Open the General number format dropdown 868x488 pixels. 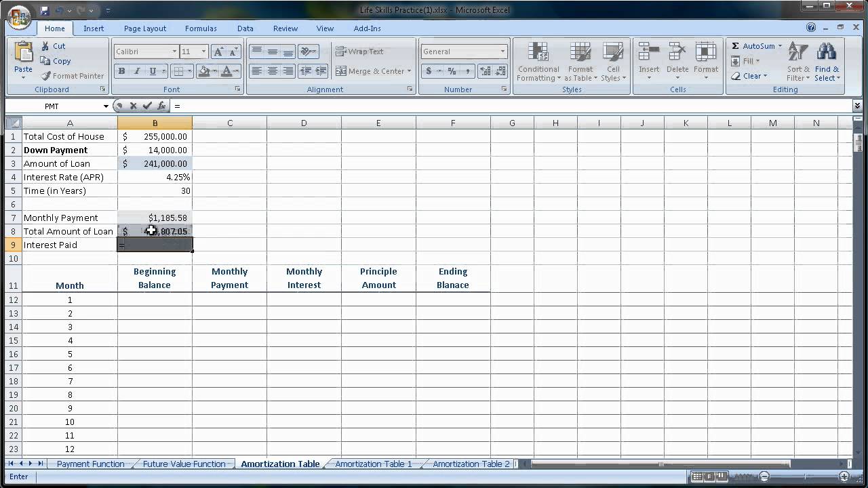pos(502,52)
